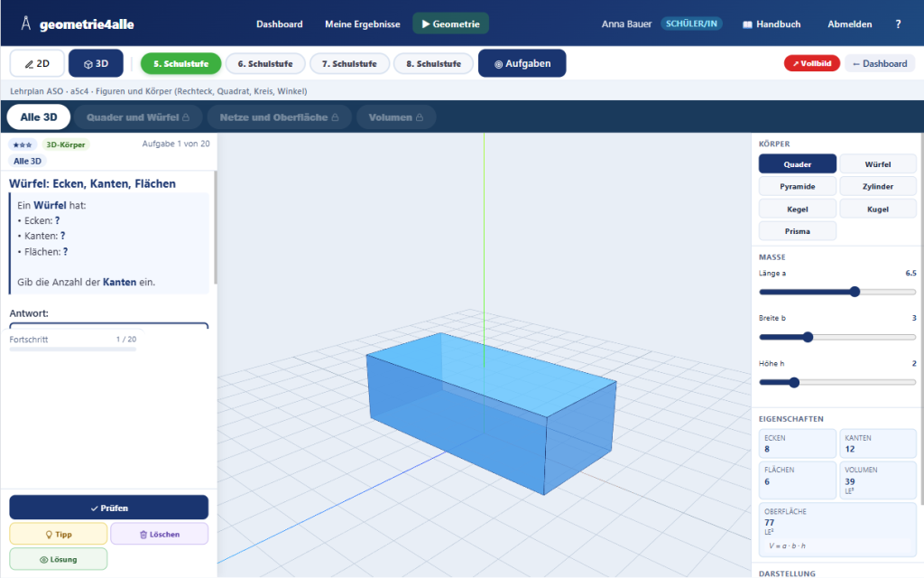924x578 pixels.
Task: Click the three-star difficulty badge
Action: coord(23,144)
